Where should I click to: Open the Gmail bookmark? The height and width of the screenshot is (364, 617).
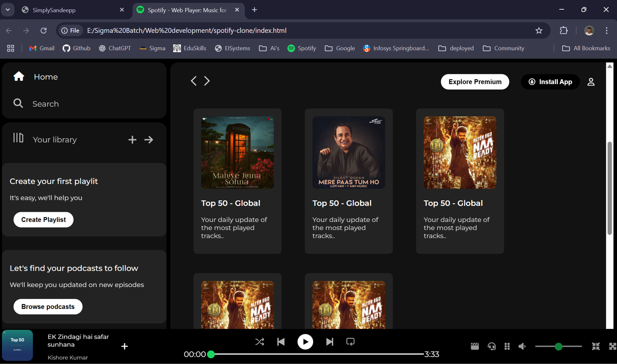(x=42, y=48)
